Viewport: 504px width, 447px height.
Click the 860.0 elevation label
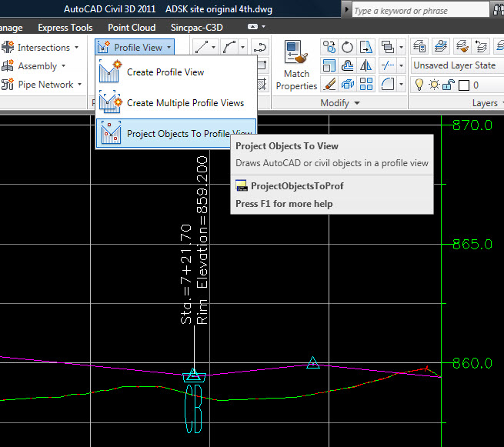point(472,363)
